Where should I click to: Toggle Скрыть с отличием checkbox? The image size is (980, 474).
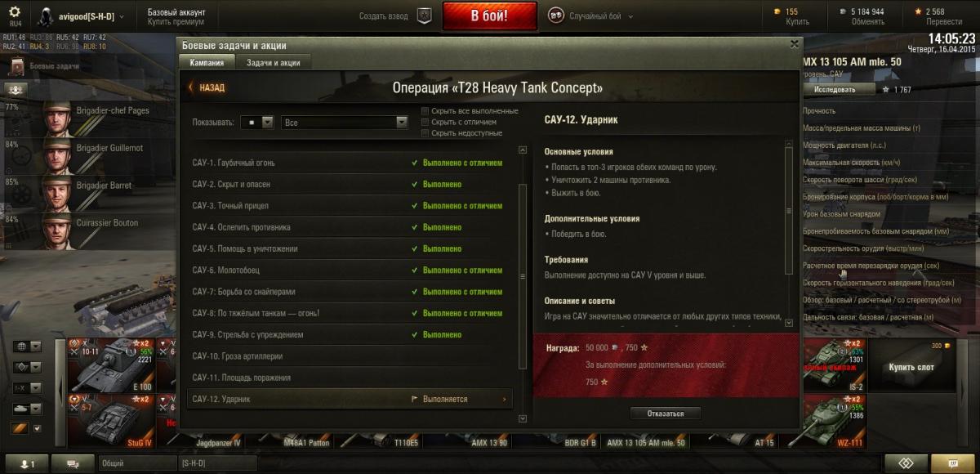click(425, 122)
